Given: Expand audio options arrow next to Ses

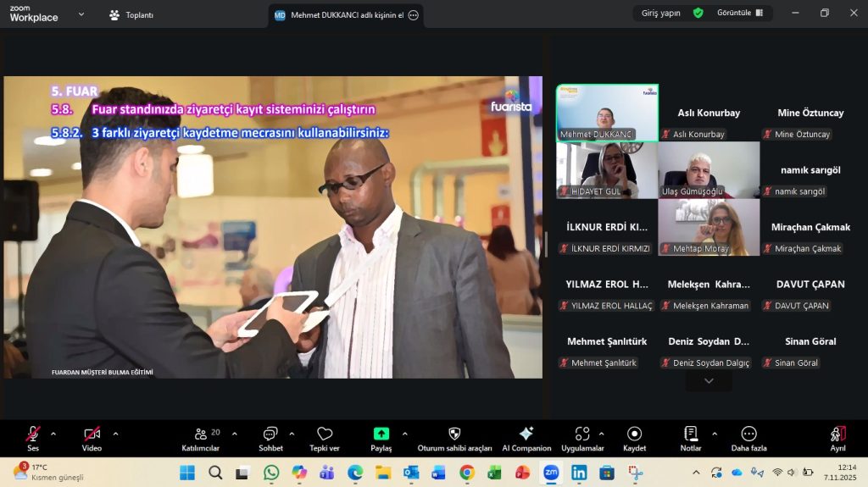Looking at the screenshot, I should pyautogui.click(x=53, y=434).
